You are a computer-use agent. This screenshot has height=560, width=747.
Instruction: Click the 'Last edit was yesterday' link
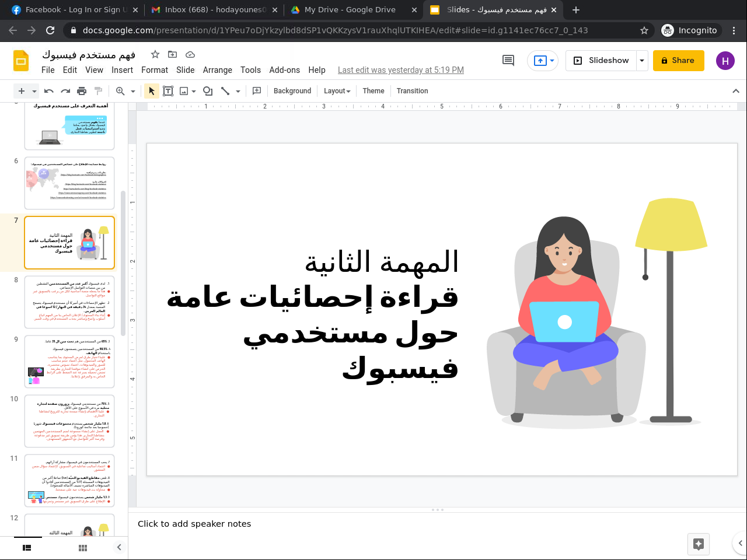click(401, 70)
